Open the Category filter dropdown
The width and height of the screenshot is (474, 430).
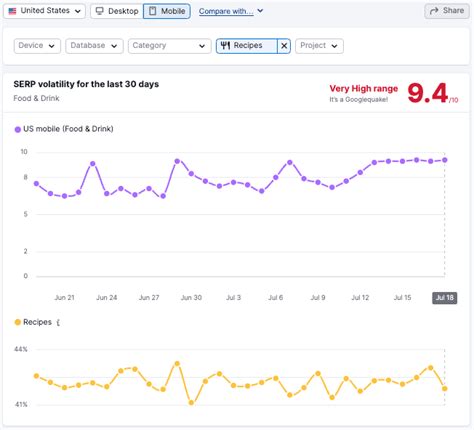(170, 46)
